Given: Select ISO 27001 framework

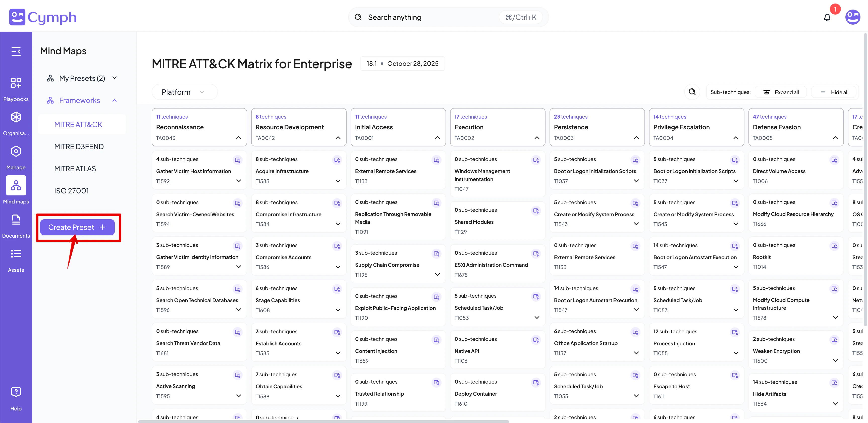Looking at the screenshot, I should [71, 191].
